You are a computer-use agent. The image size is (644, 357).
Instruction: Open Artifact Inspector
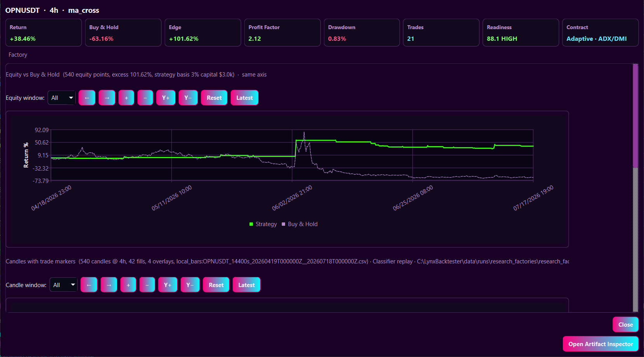point(600,344)
